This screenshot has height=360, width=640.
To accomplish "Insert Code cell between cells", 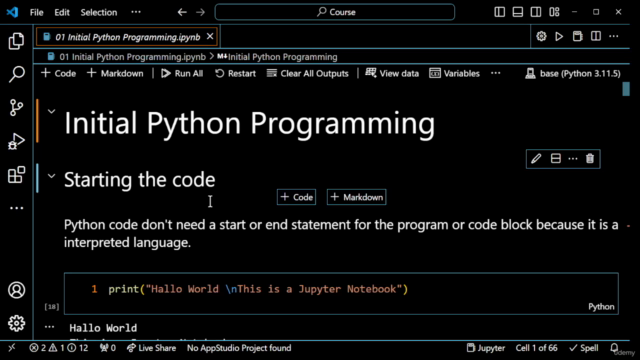I will [x=296, y=197].
